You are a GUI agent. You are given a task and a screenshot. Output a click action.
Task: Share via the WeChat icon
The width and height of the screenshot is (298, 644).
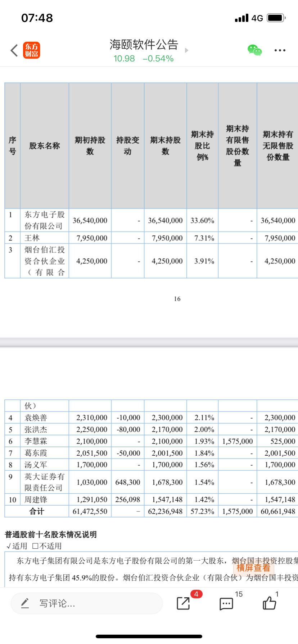pyautogui.click(x=255, y=50)
